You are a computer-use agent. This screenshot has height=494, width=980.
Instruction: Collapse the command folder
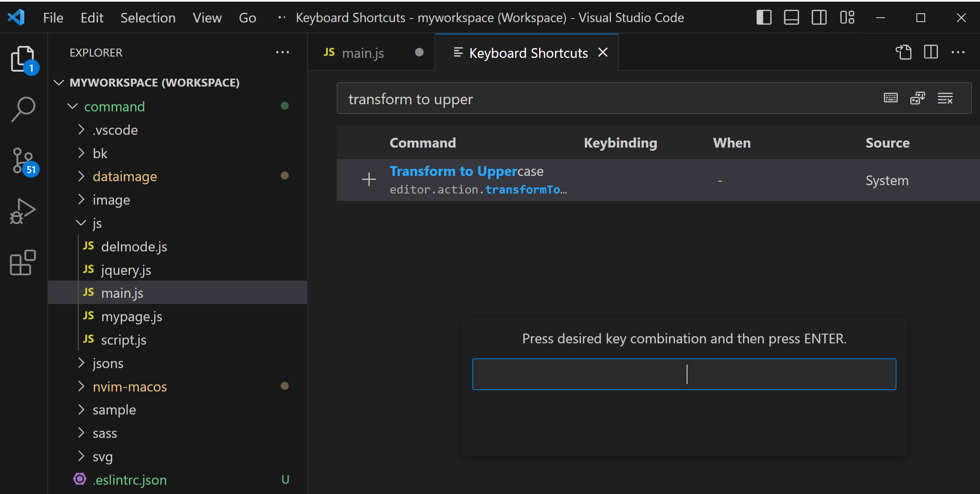coord(72,106)
